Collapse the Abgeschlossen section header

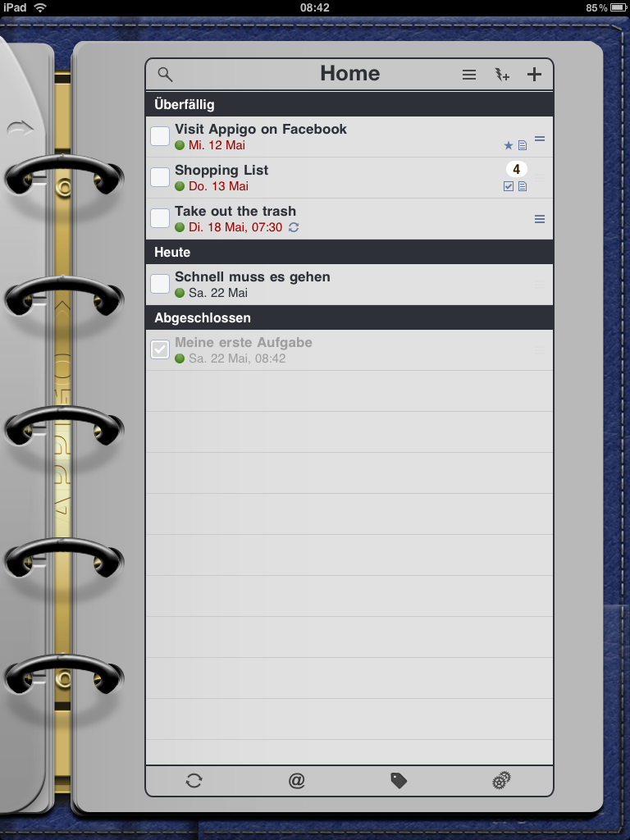click(349, 317)
